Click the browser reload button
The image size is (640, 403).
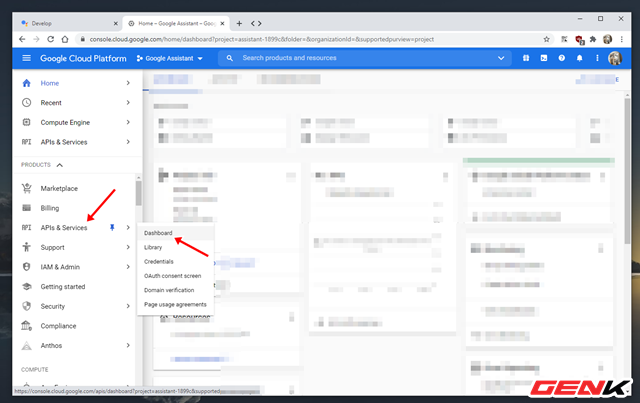pos(51,39)
